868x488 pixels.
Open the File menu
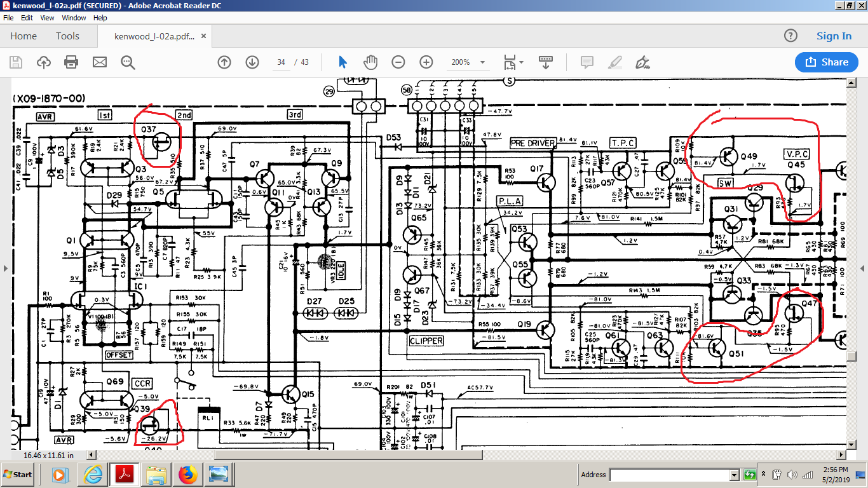(8, 18)
